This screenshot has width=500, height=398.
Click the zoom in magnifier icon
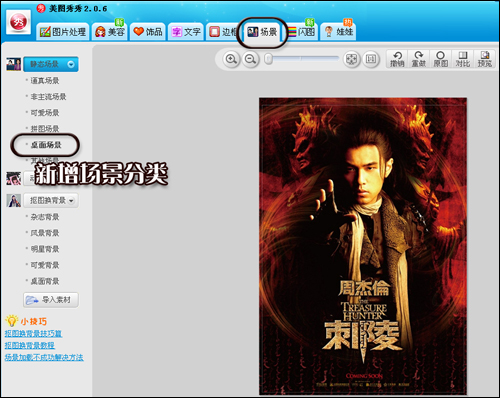[231, 59]
